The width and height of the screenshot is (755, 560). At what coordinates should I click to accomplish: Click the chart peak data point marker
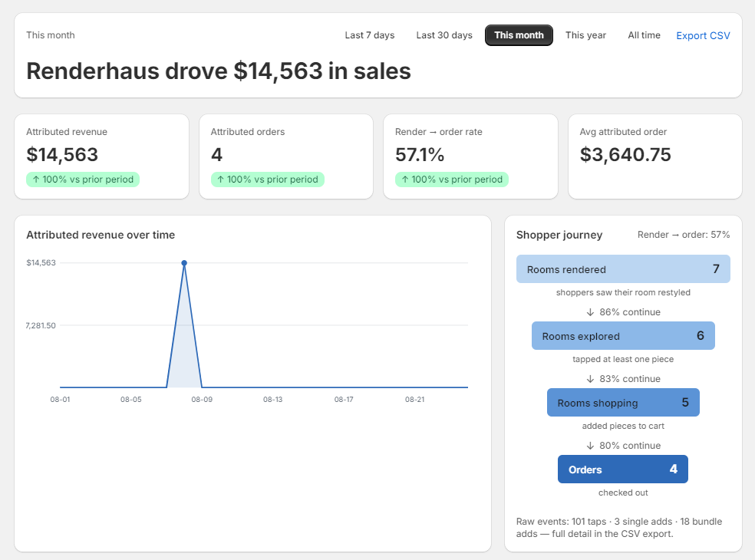(x=184, y=263)
